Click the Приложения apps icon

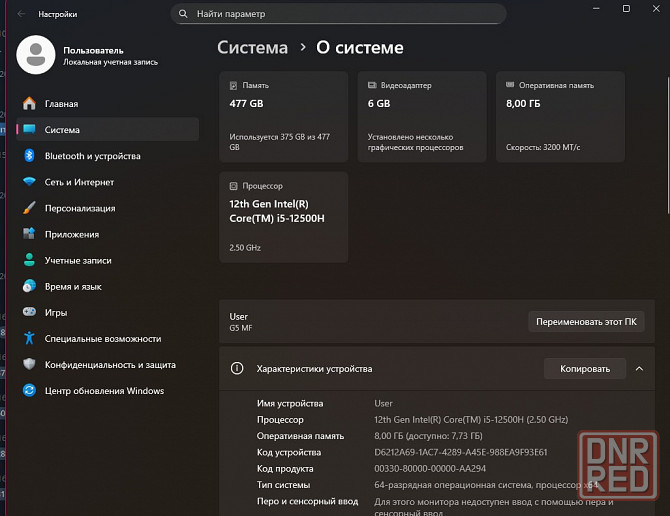[29, 234]
